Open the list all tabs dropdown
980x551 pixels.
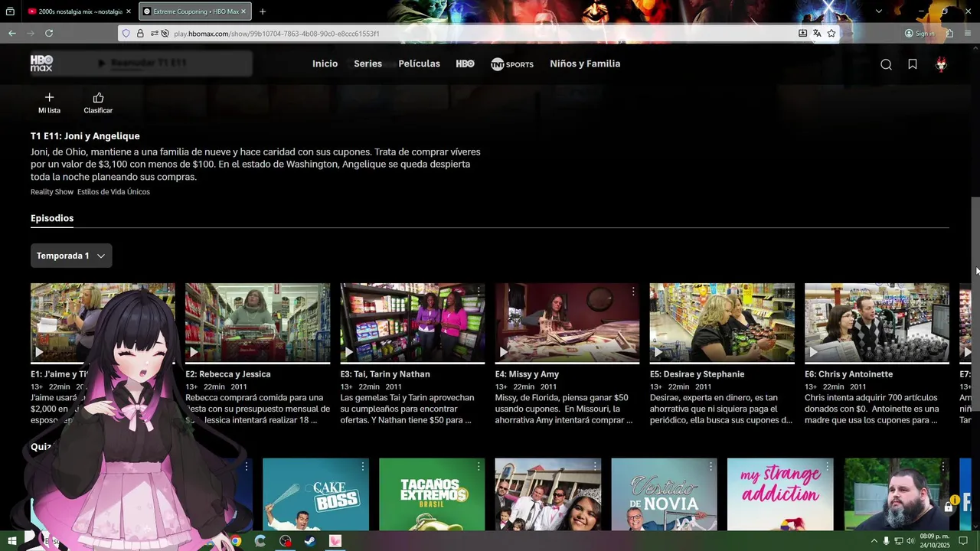pos(879,11)
